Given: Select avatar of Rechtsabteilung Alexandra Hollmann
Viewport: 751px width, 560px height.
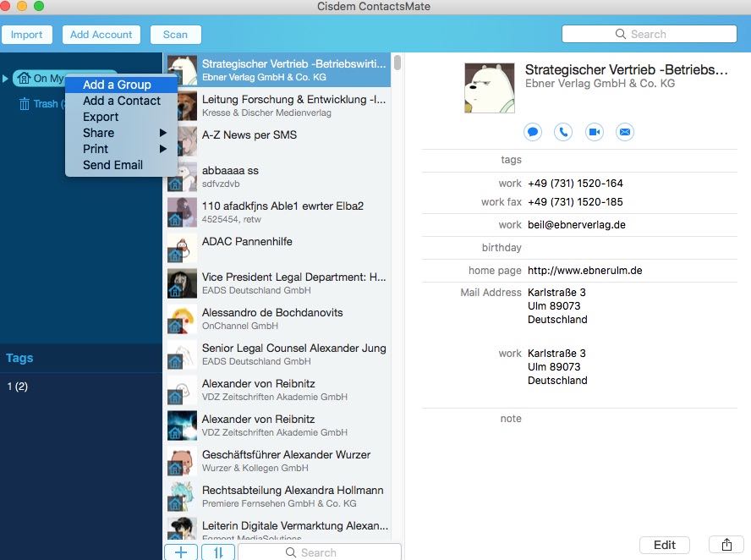Looking at the screenshot, I should (x=182, y=497).
